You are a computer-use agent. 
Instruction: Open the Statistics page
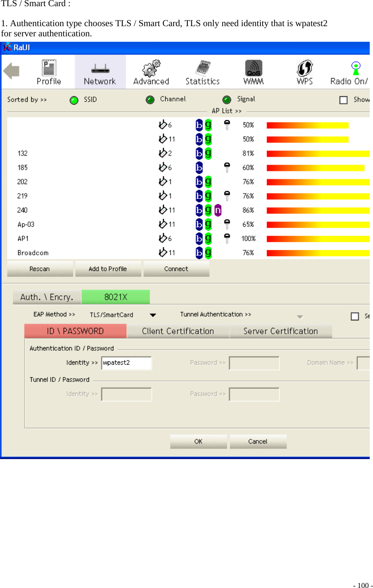pyautogui.click(x=203, y=72)
